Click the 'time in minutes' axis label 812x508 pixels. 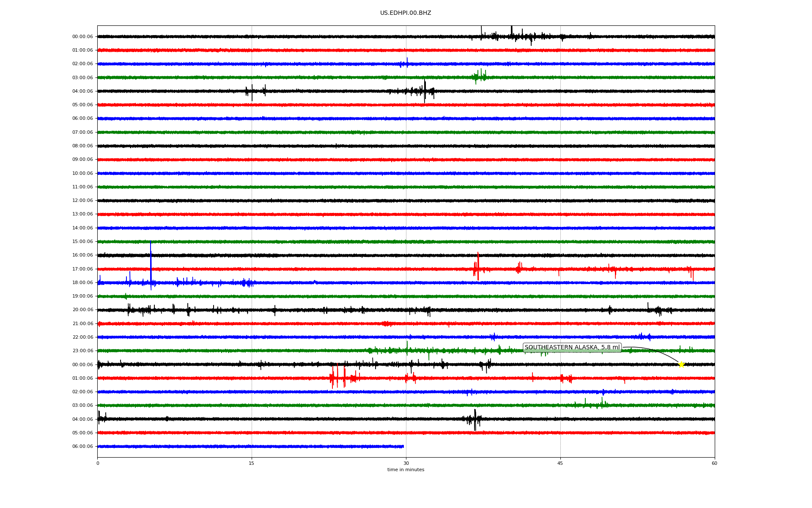[x=406, y=470]
